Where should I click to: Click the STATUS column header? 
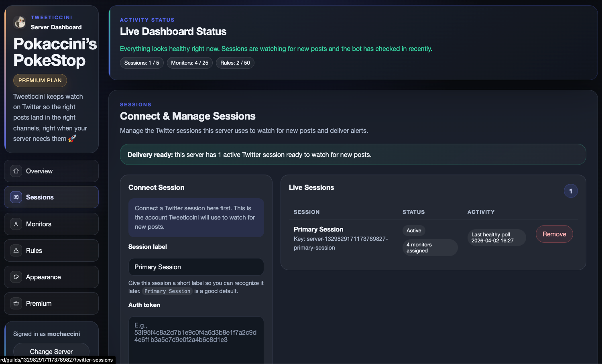414,212
